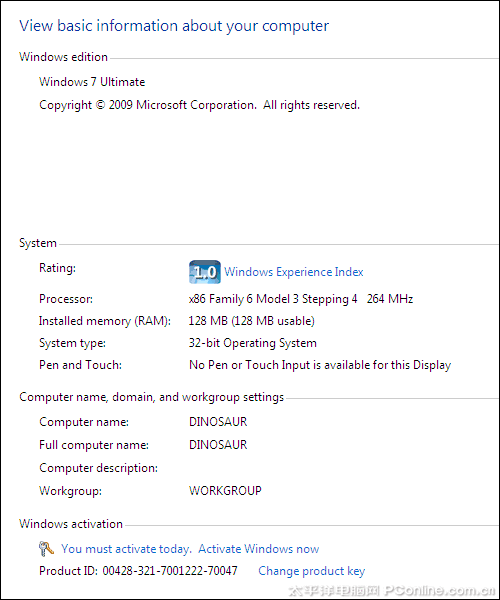Click the activation keys icon

coord(46,549)
